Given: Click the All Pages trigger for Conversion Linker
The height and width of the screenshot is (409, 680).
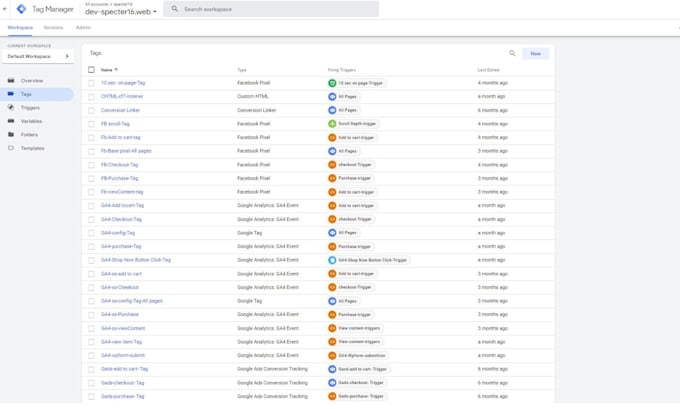Looking at the screenshot, I should (x=343, y=110).
